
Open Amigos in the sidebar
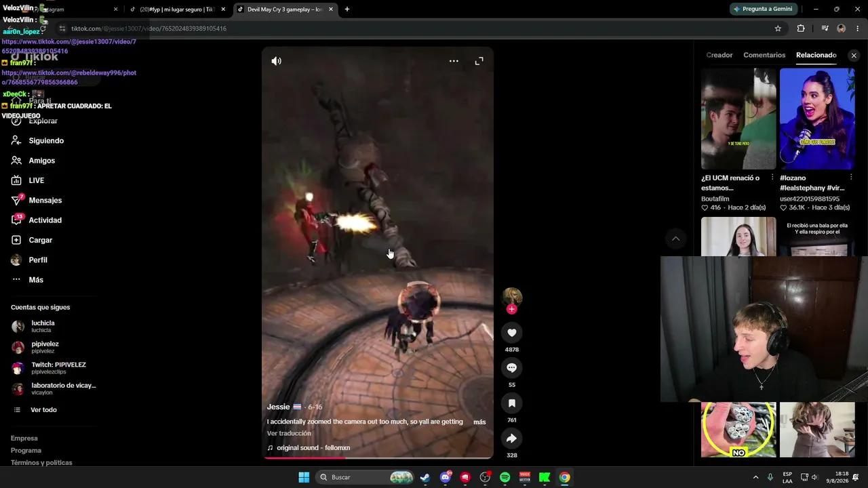point(41,161)
